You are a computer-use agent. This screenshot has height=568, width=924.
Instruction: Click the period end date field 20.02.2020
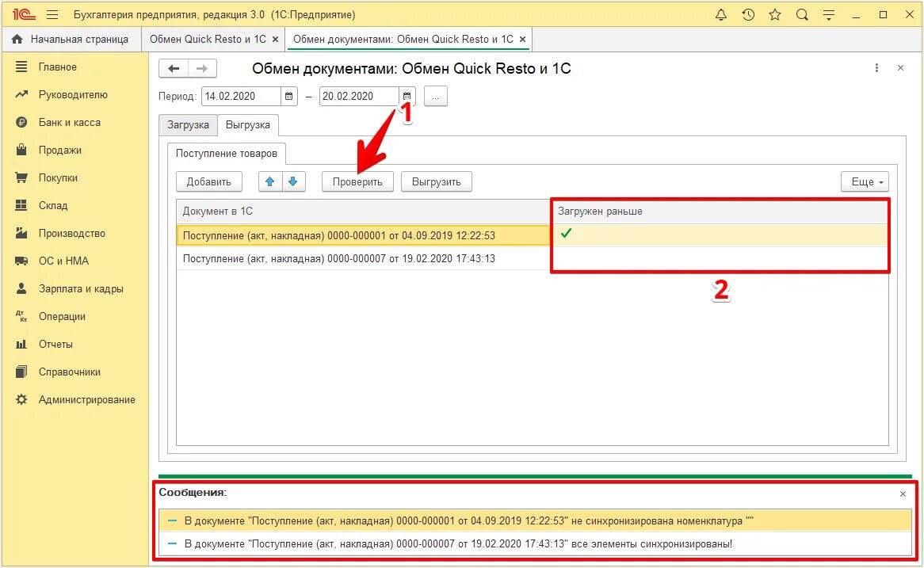(x=360, y=97)
